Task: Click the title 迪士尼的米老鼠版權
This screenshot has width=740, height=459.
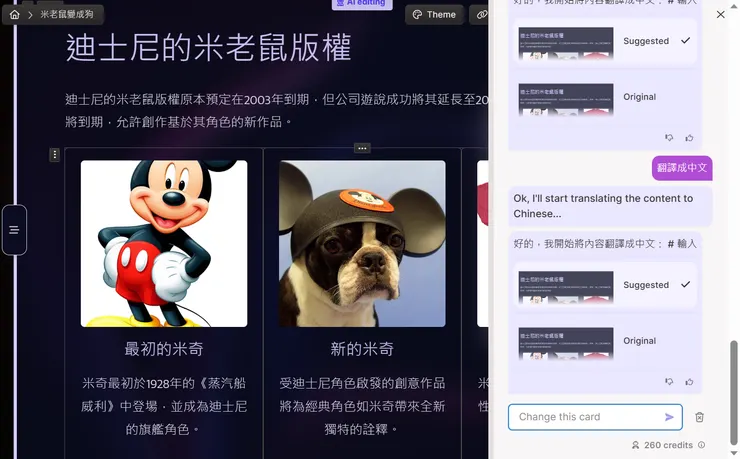Action: [x=209, y=48]
